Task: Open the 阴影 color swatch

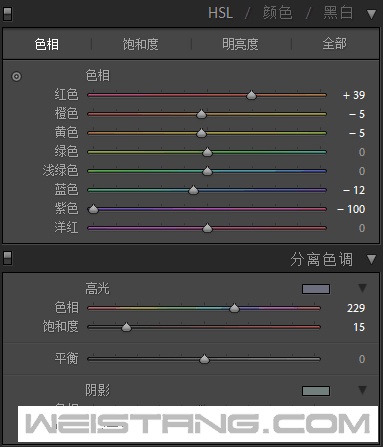Action: [316, 391]
